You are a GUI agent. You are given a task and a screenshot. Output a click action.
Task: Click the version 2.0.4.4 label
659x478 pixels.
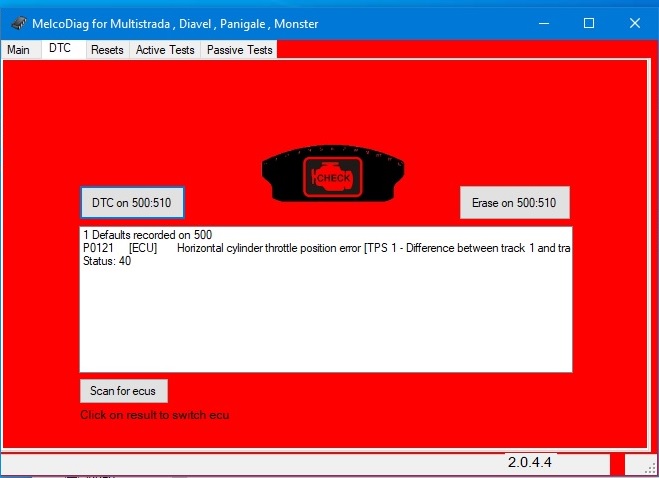530,463
